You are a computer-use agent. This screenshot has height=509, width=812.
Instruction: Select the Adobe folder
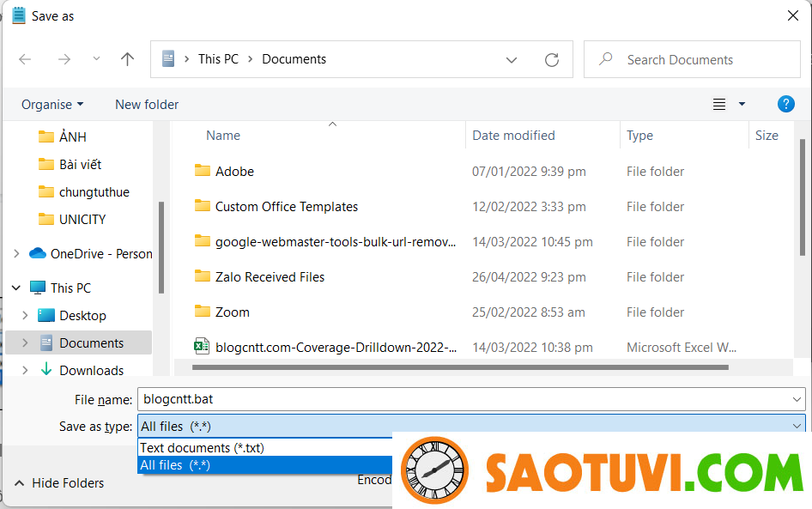coord(234,172)
